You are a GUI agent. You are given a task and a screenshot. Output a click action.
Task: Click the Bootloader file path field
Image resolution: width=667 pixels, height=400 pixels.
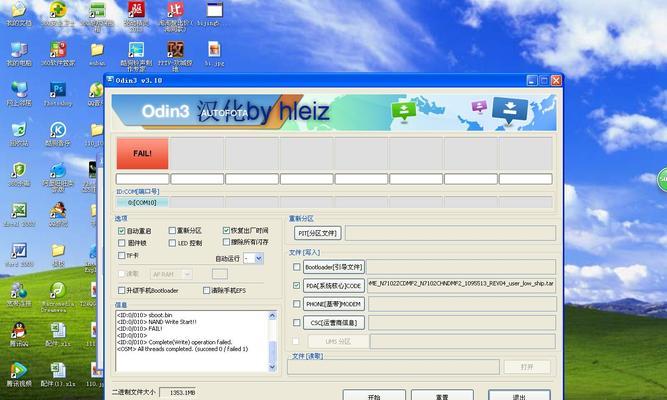461,267
